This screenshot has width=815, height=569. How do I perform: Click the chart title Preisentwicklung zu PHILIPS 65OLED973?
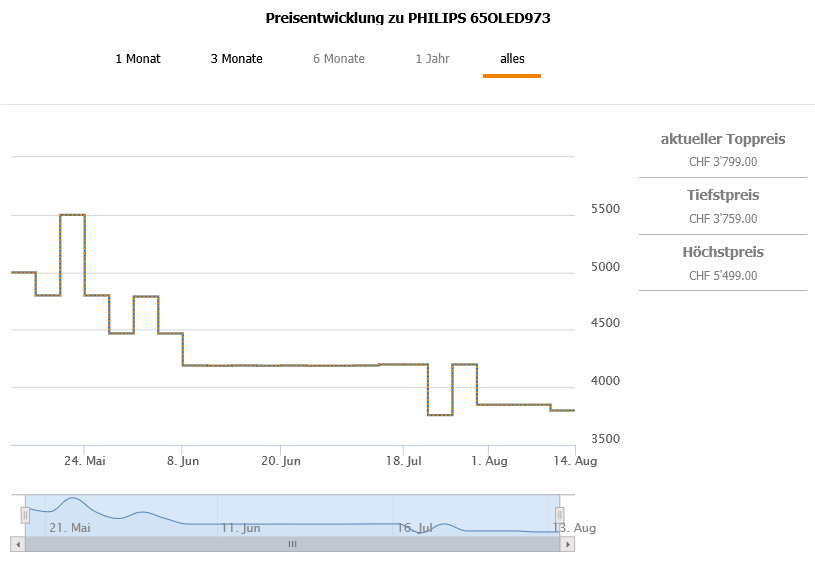coord(408,18)
